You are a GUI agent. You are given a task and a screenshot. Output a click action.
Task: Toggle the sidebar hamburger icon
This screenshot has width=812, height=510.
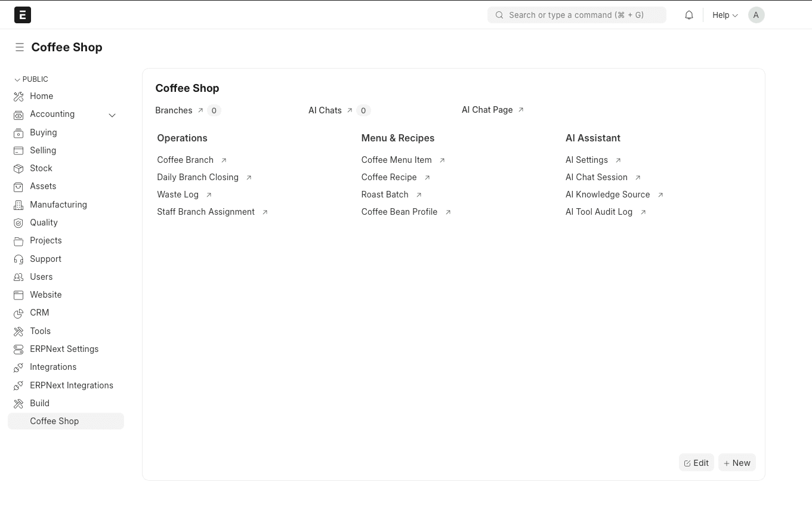pos(20,47)
